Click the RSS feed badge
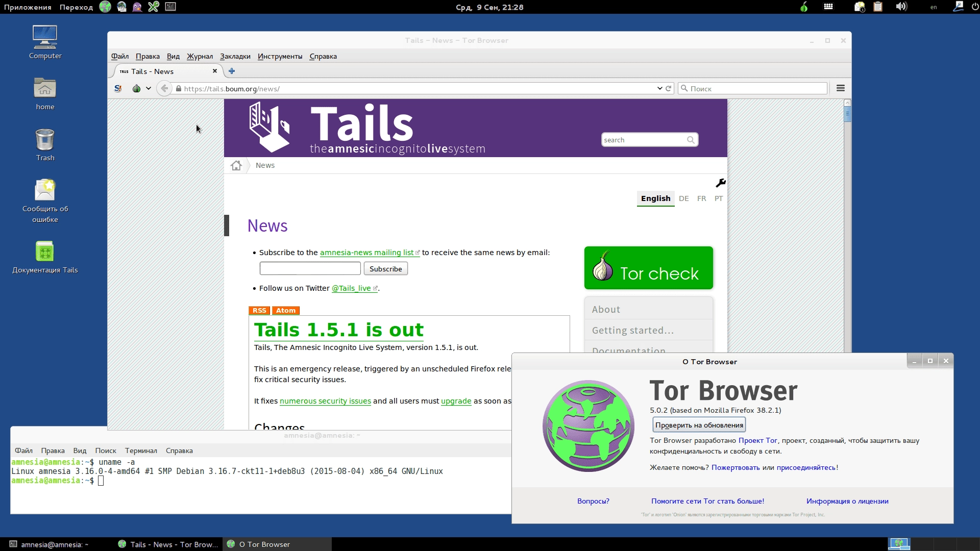Viewport: 980px width, 551px height. pos(259,310)
